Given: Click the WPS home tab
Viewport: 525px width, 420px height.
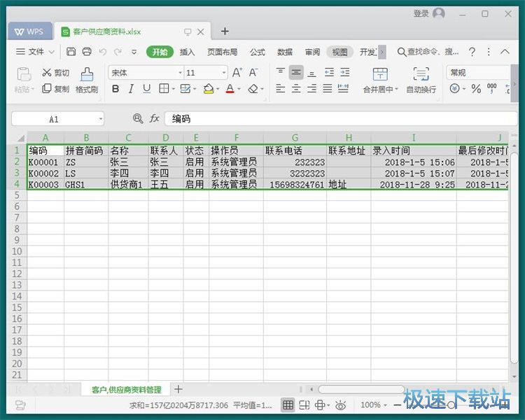Looking at the screenshot, I should coord(29,31).
